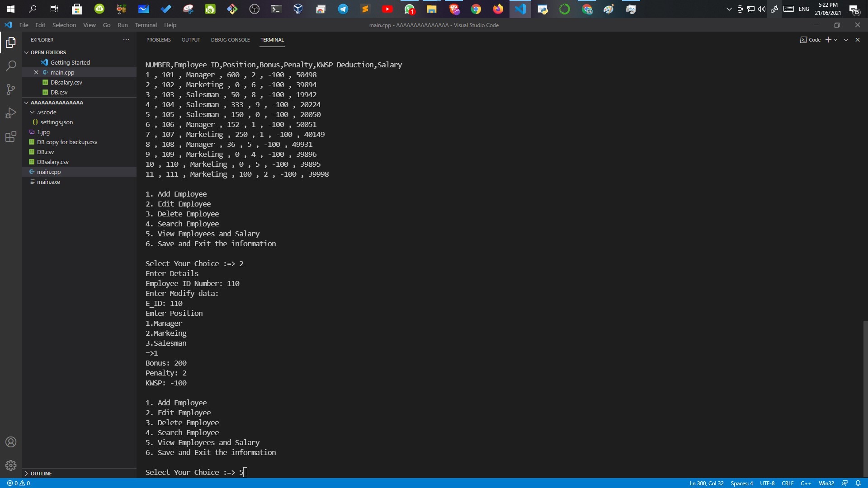Close the main.cpp open editor

[x=36, y=72]
